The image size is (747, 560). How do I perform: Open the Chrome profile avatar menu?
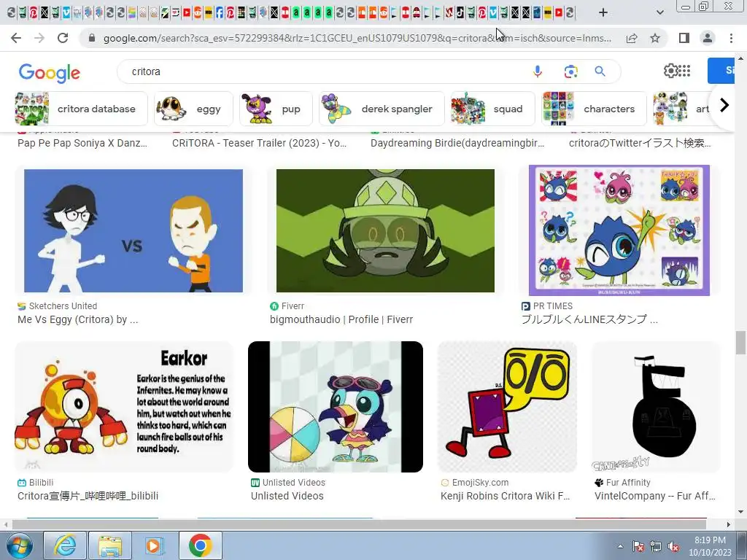point(708,38)
